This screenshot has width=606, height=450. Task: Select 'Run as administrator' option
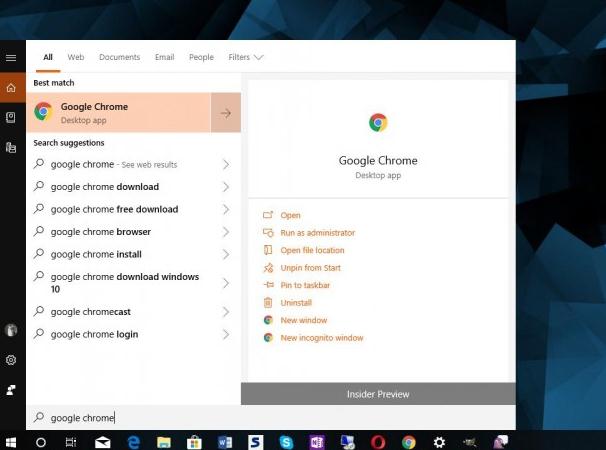tap(317, 233)
